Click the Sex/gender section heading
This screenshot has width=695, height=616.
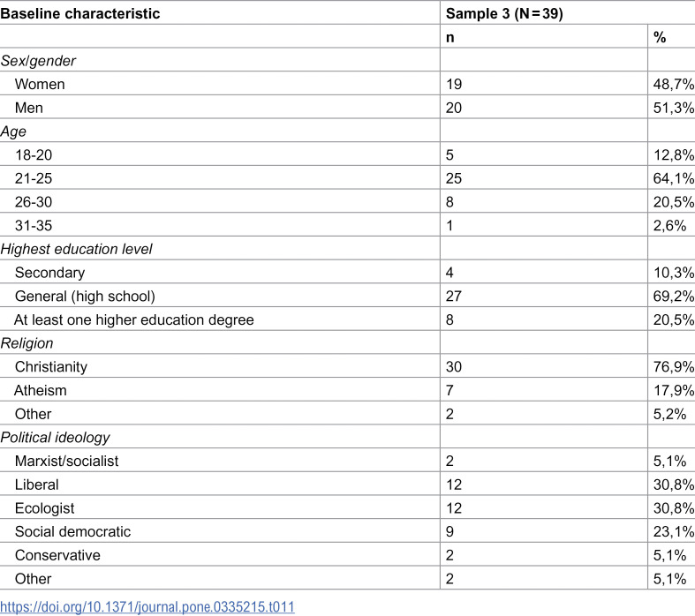(x=38, y=61)
